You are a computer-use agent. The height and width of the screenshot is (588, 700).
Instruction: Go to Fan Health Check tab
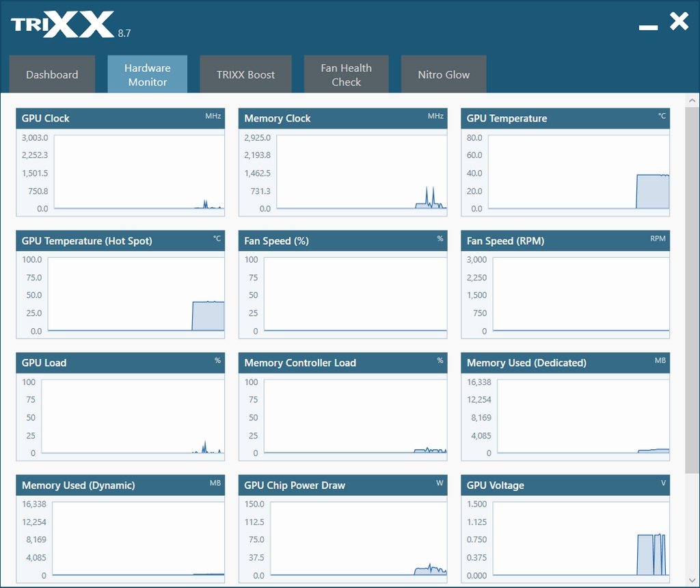coord(346,74)
